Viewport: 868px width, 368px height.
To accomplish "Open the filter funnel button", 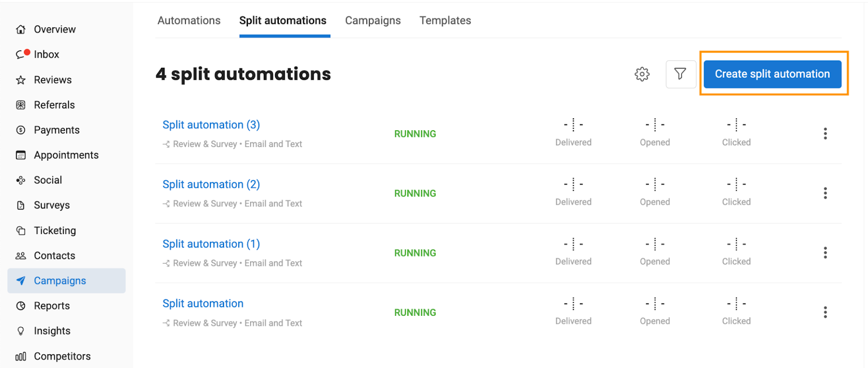I will point(681,74).
